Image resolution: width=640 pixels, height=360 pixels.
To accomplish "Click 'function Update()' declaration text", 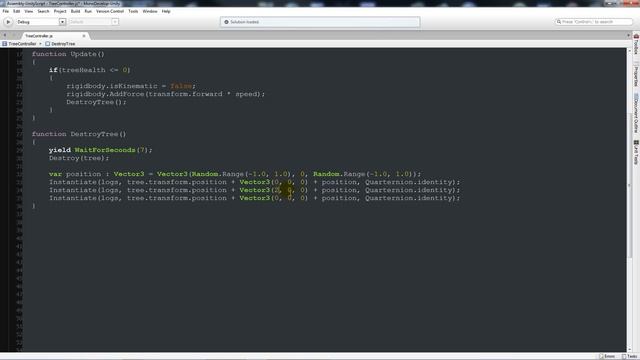I will pos(68,54).
